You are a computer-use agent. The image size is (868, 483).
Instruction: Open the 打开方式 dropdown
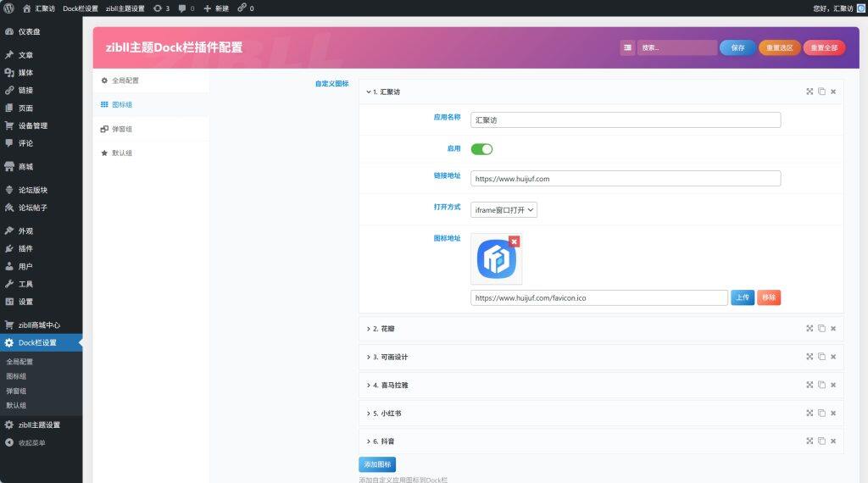[x=504, y=210]
